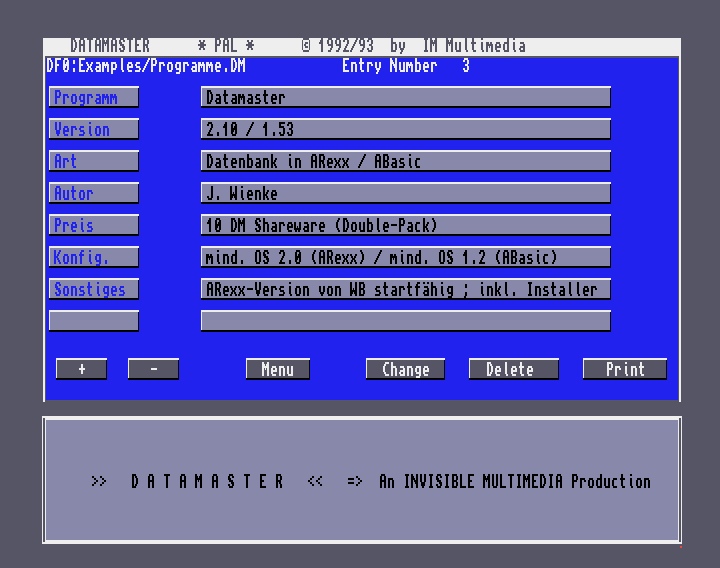Click the Datamaster program name field
Screen dimensions: 720x568
tap(405, 97)
